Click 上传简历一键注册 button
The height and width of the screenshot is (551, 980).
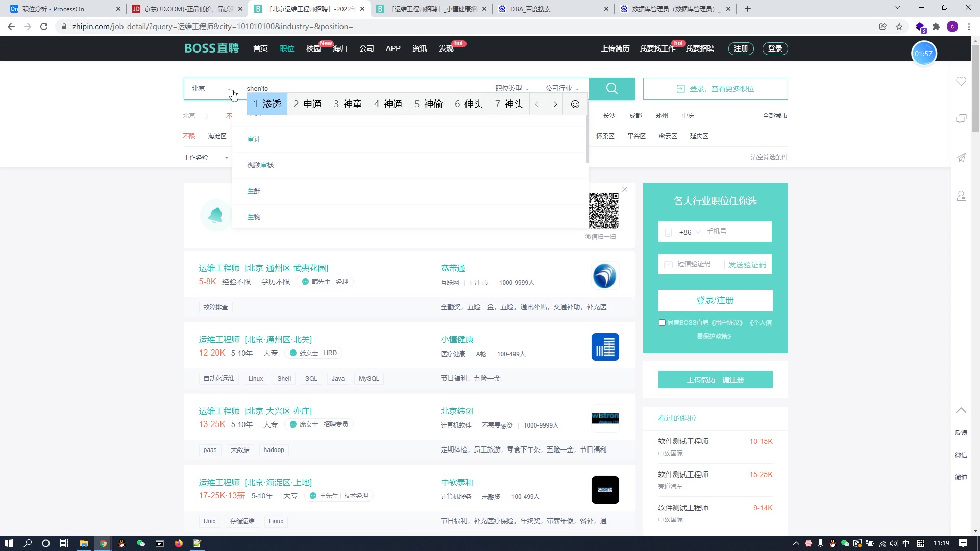(715, 380)
